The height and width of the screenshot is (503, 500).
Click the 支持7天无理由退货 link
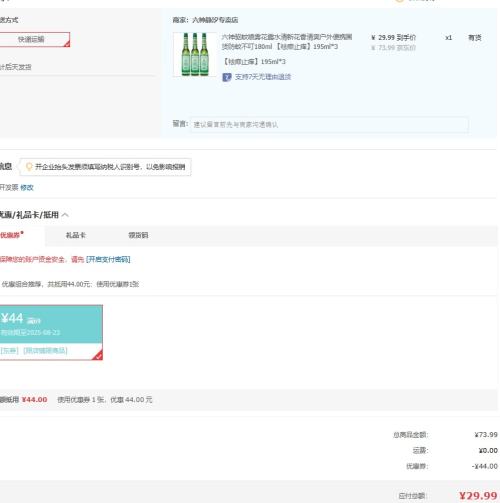[263, 77]
